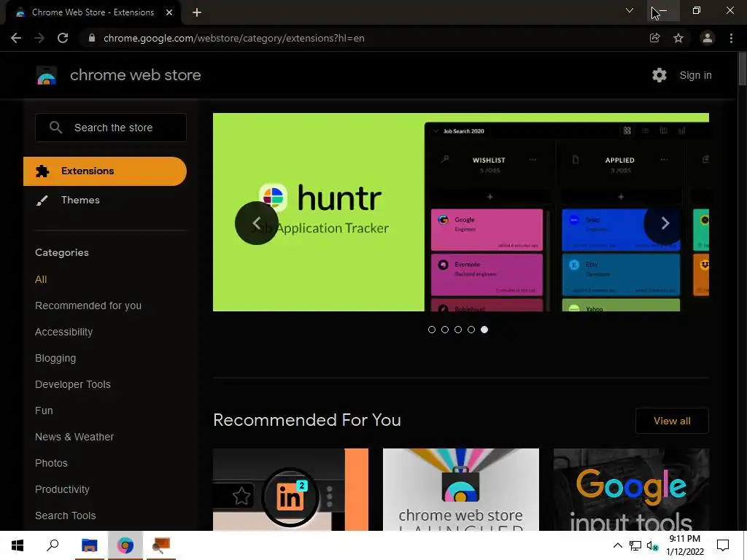Image resolution: width=747 pixels, height=560 pixels.
Task: Open the Chrome profile avatar
Action: [x=708, y=38]
